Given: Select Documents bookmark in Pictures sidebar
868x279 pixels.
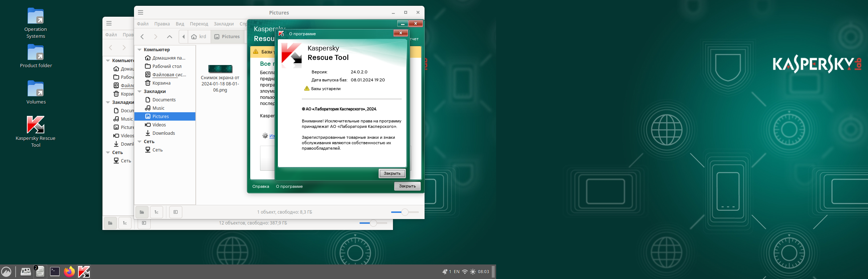Looking at the screenshot, I should point(165,100).
